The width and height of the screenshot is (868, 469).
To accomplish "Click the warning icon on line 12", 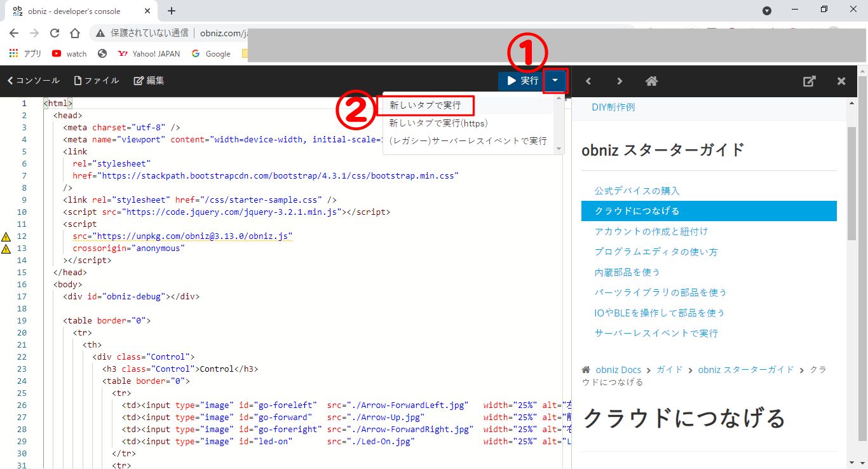I will coord(6,236).
